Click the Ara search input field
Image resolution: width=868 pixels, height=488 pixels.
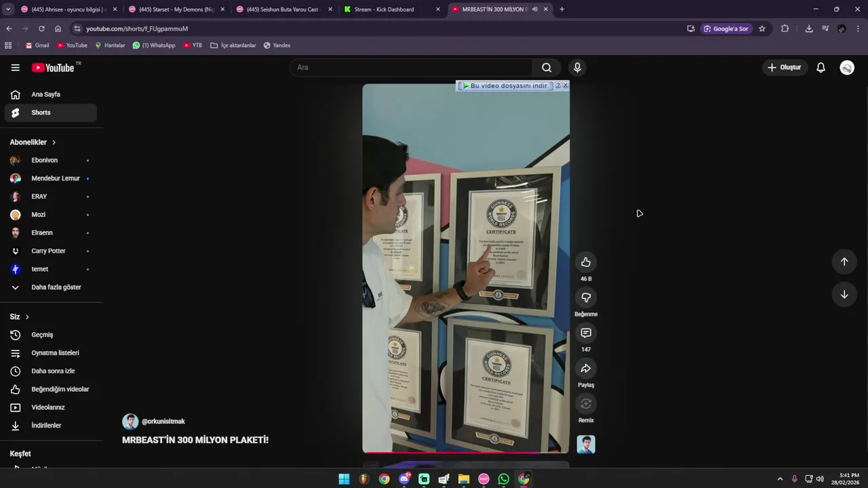tap(411, 67)
